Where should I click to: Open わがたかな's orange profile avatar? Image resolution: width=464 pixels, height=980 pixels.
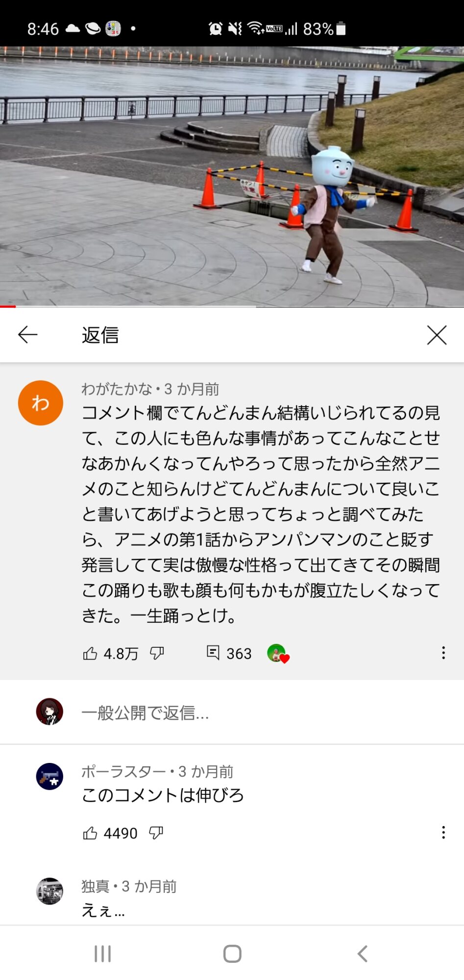click(x=41, y=403)
